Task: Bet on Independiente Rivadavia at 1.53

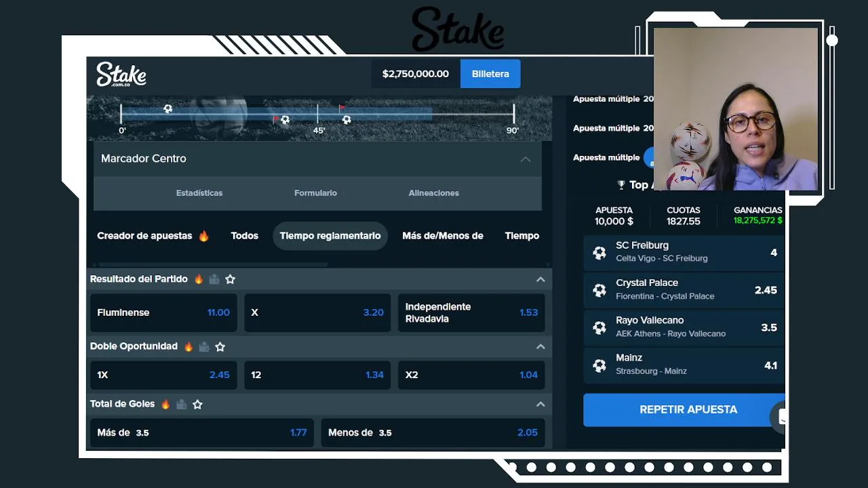Action: (x=471, y=312)
